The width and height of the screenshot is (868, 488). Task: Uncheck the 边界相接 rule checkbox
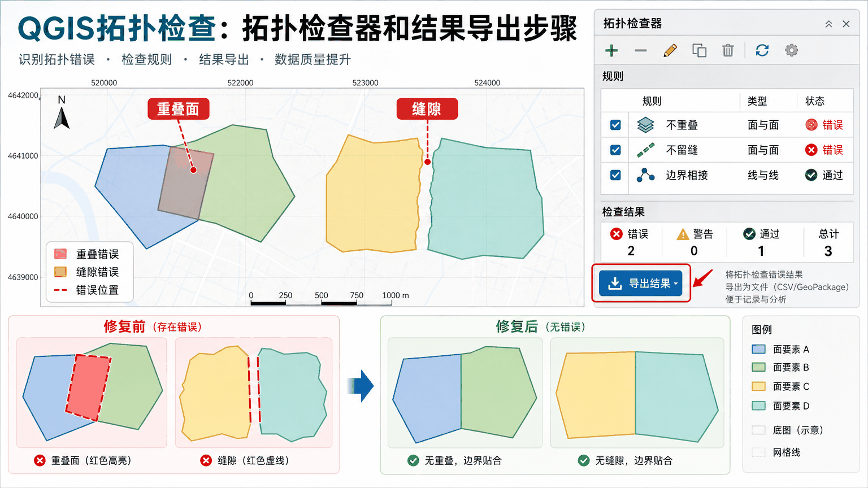coord(615,175)
